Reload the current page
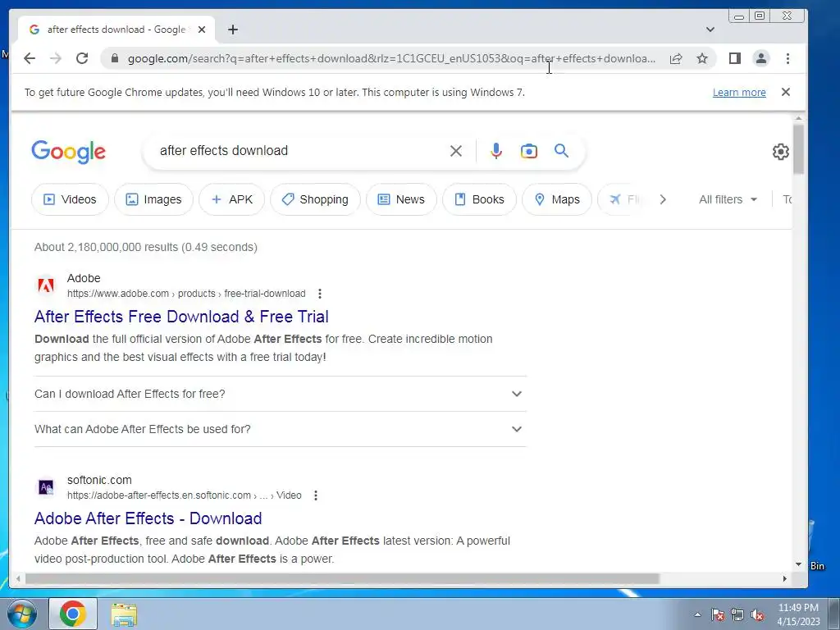The image size is (840, 630). point(82,58)
